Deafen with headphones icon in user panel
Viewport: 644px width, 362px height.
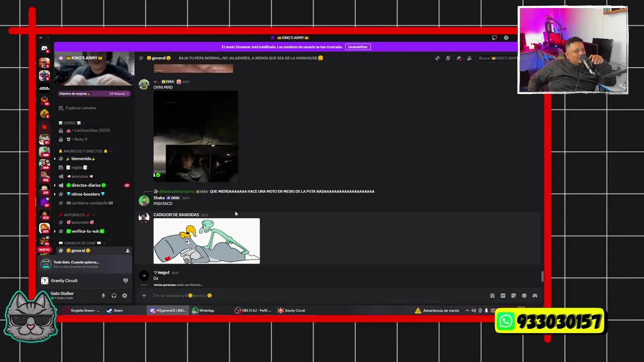pyautogui.click(x=114, y=296)
